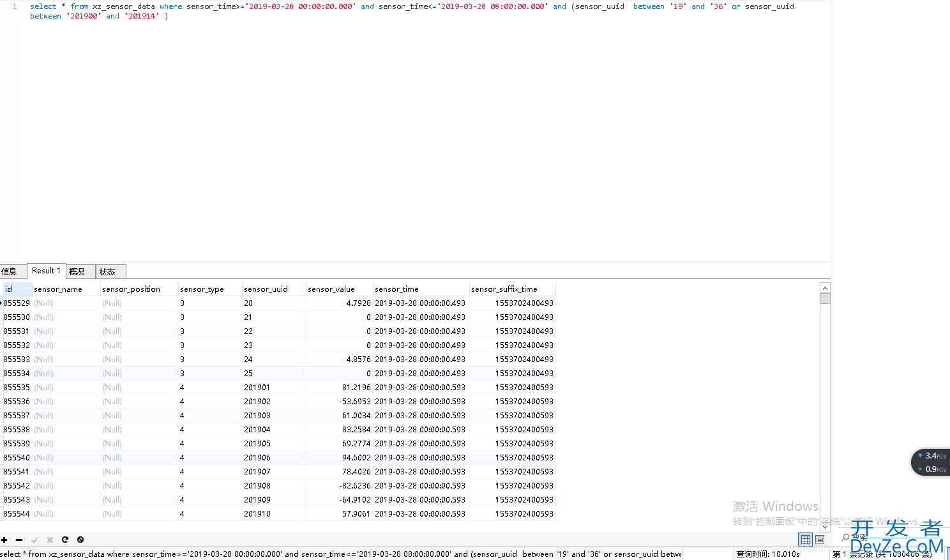Click the sensor_uuid column header
Viewport: 950px width, 560px height.
click(274, 289)
